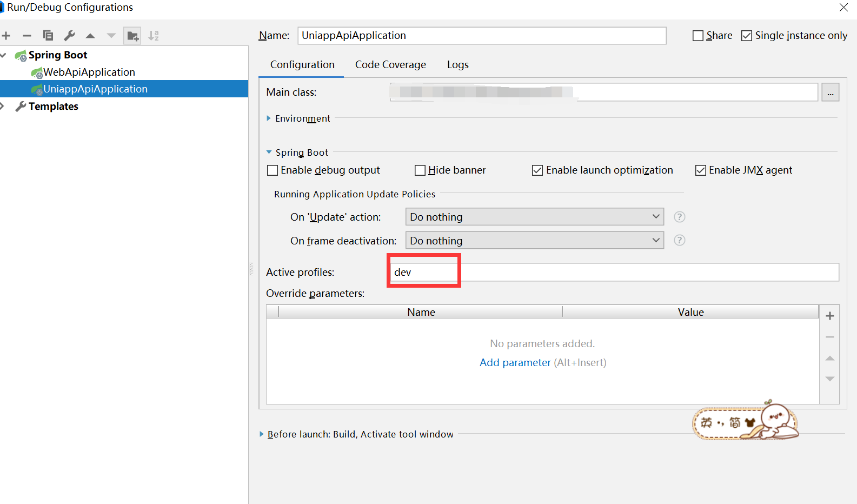Select UniappApiApplication in the tree
The height and width of the screenshot is (504, 857).
pyautogui.click(x=124, y=89)
